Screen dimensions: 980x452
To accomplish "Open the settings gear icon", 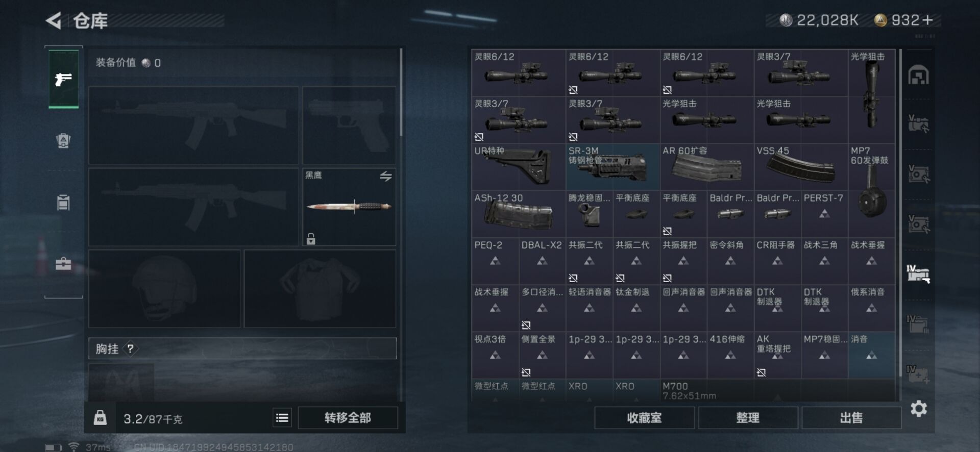I will pos(919,409).
